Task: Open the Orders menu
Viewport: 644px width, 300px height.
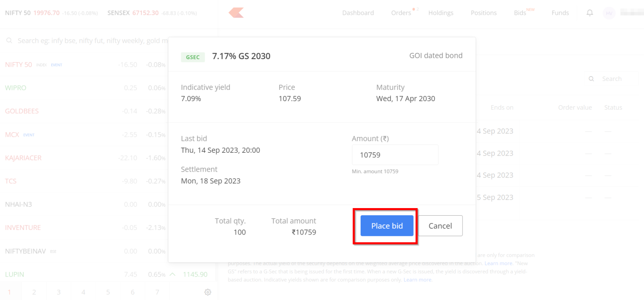Action: coord(400,13)
